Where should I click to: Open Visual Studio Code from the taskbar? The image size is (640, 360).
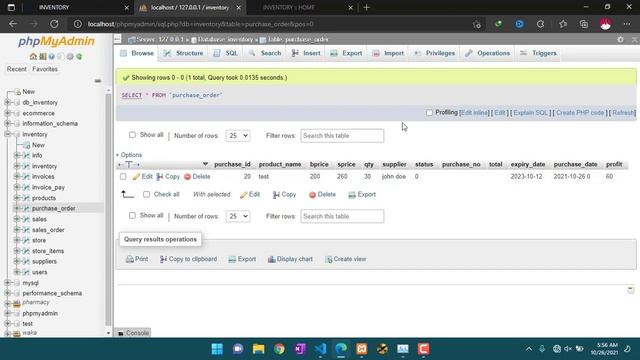(x=320, y=349)
